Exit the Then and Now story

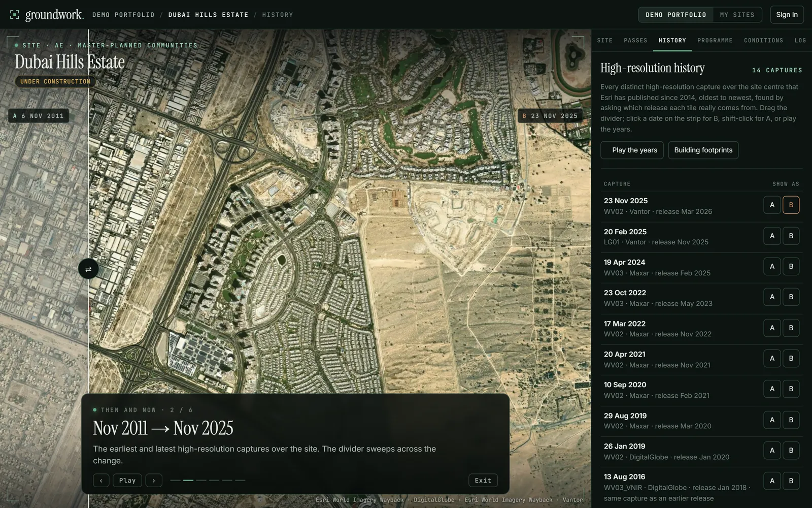pos(483,480)
